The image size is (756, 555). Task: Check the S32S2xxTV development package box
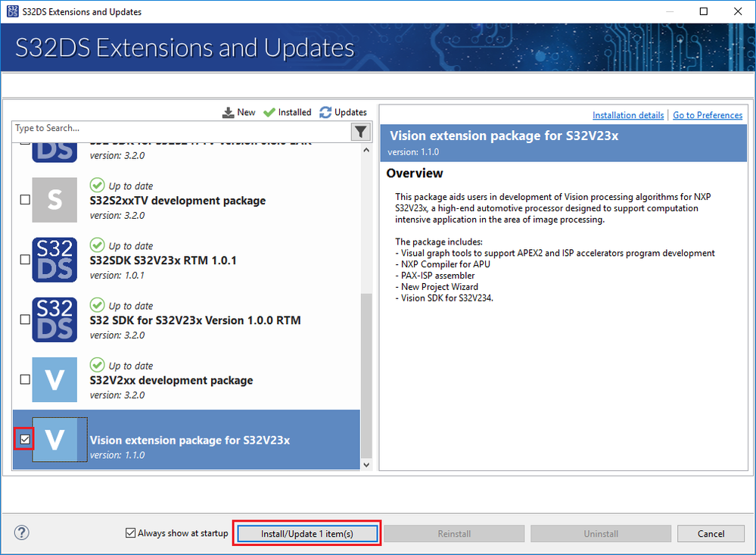tap(25, 200)
